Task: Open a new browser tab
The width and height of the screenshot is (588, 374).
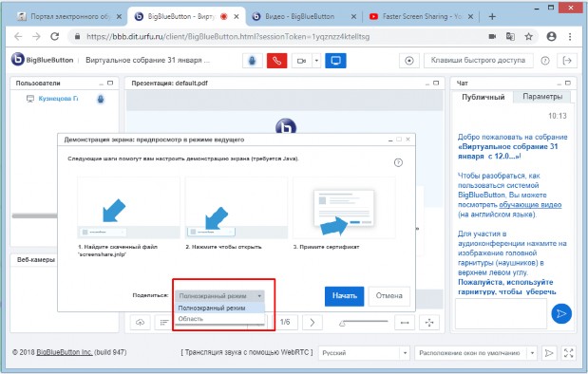Action: tap(492, 16)
